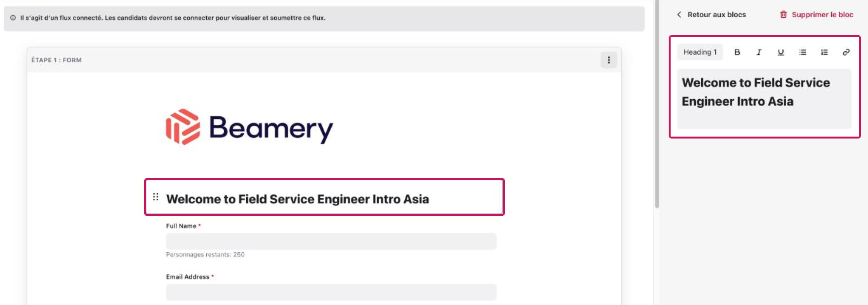Toggle bold formatting in heading editor
868x305 pixels.
click(x=737, y=52)
